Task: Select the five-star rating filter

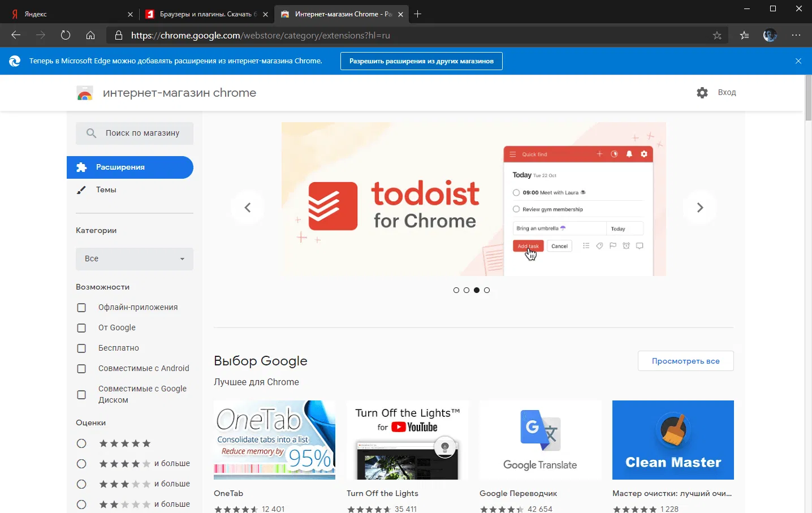Action: [x=81, y=443]
